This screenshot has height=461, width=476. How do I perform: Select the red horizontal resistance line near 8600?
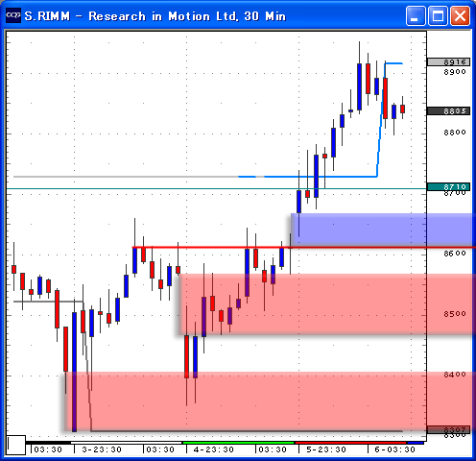click(x=304, y=247)
